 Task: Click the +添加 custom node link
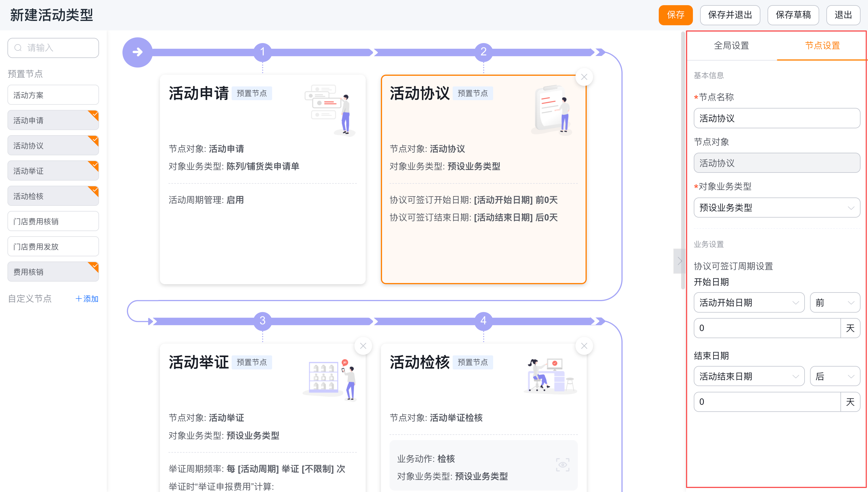(87, 299)
